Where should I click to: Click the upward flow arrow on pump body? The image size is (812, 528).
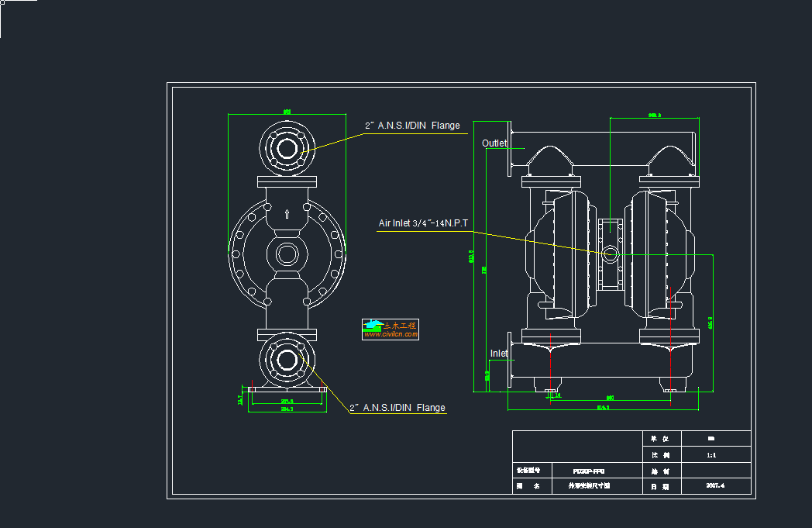click(287, 214)
